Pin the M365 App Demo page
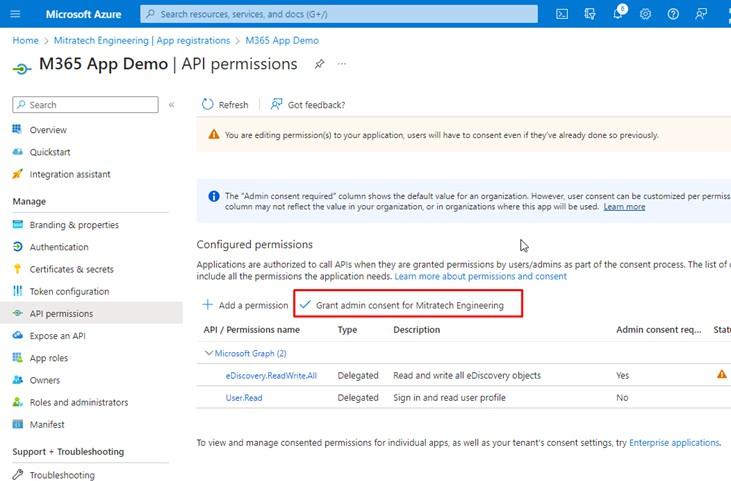Image resolution: width=731 pixels, height=481 pixels. click(319, 64)
